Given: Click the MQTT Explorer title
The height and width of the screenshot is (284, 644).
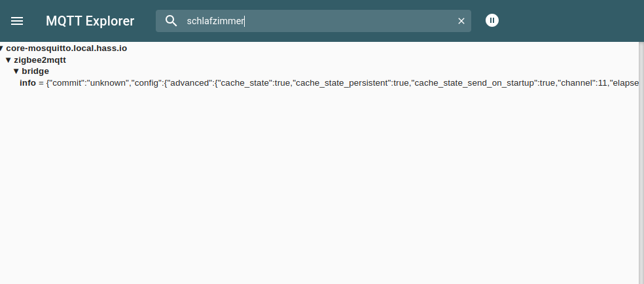Looking at the screenshot, I should point(90,21).
